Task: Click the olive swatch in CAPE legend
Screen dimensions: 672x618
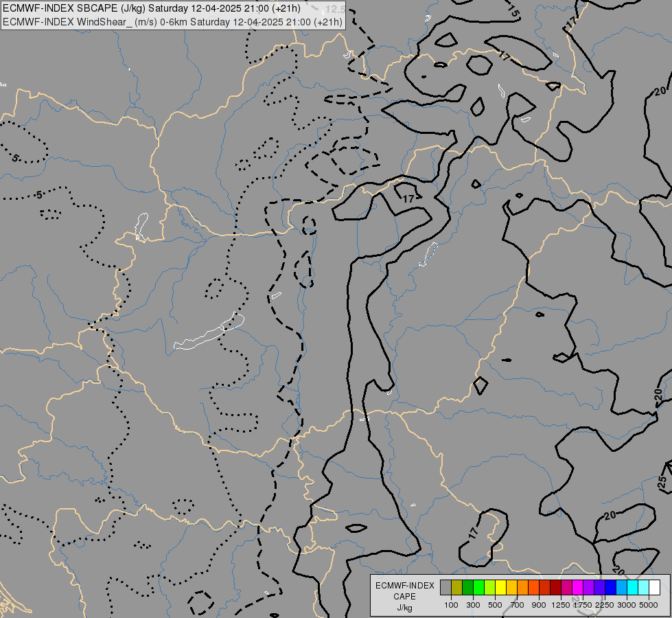Action: (x=457, y=588)
